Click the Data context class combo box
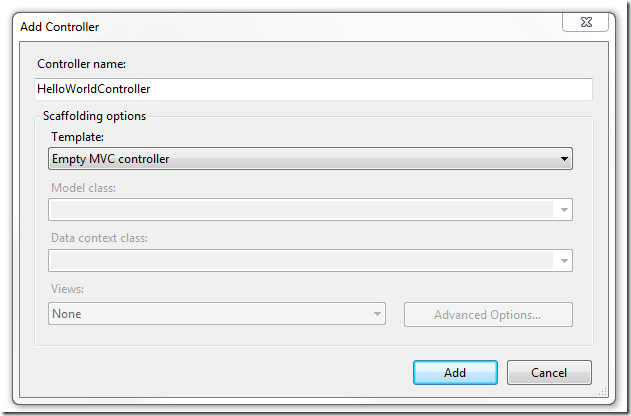This screenshot has width=631, height=416. point(300,261)
